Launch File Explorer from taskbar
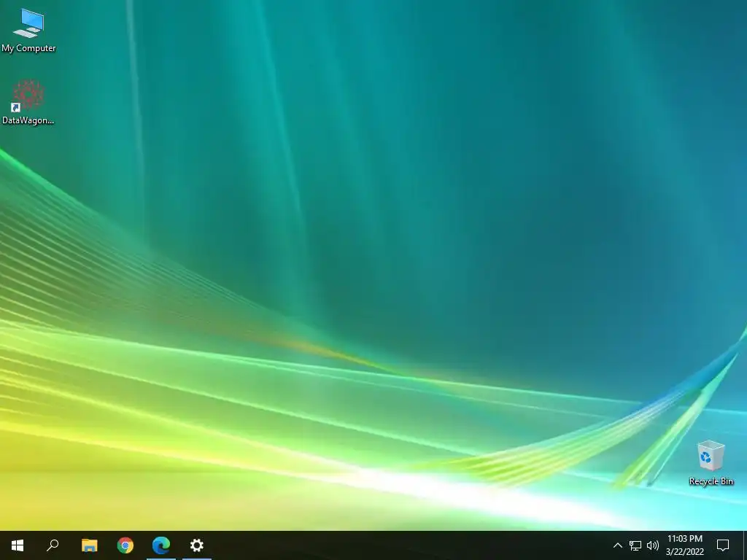The width and height of the screenshot is (747, 560). pos(89,545)
